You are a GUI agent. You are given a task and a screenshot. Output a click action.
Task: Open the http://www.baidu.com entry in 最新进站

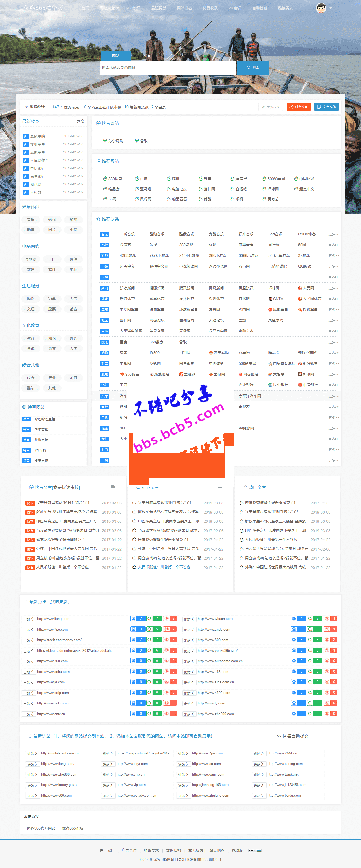coord(284,795)
